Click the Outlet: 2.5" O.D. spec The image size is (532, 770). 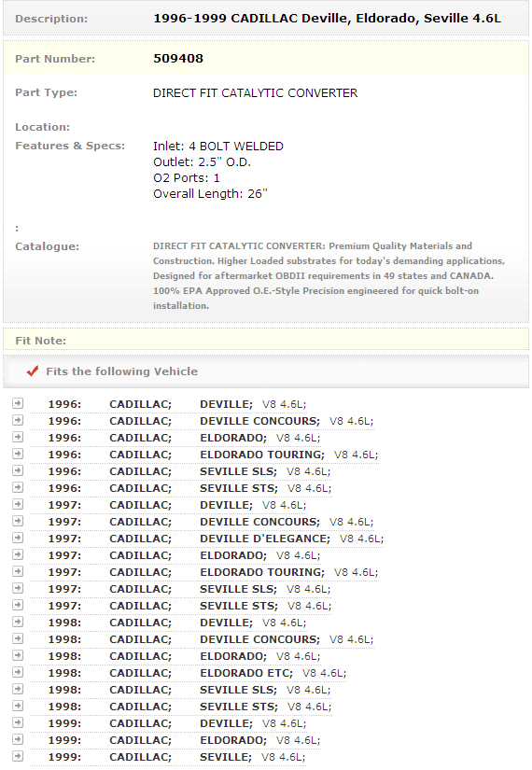click(x=202, y=162)
